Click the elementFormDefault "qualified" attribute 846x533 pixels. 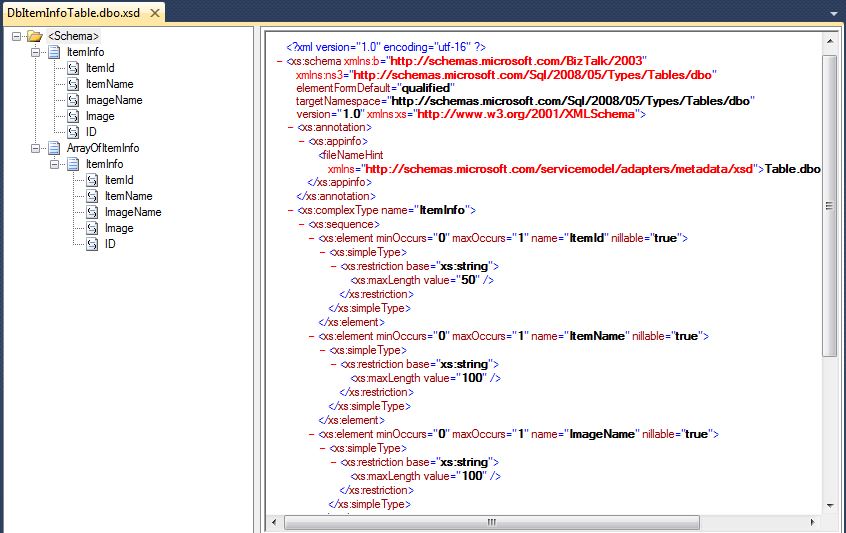coord(375,88)
